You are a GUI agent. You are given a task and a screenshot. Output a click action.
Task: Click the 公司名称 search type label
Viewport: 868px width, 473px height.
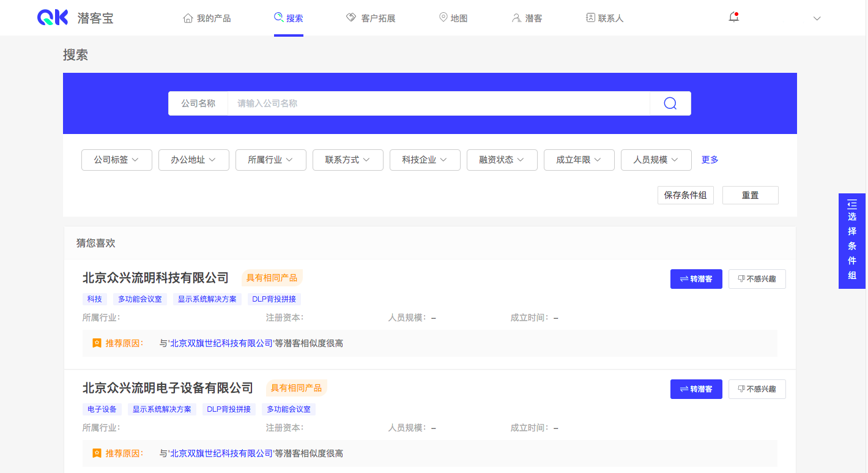click(x=198, y=103)
